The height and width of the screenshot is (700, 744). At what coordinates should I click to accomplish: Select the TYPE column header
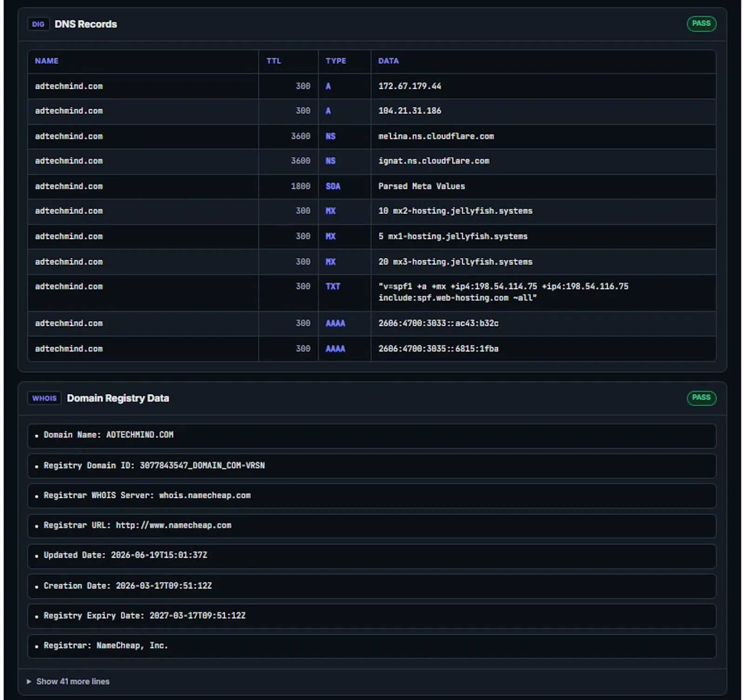(336, 61)
